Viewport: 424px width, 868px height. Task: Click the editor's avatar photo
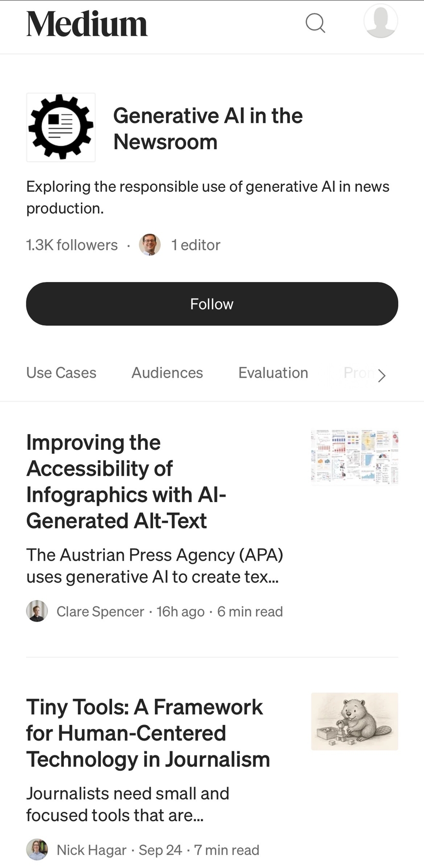[x=150, y=245]
